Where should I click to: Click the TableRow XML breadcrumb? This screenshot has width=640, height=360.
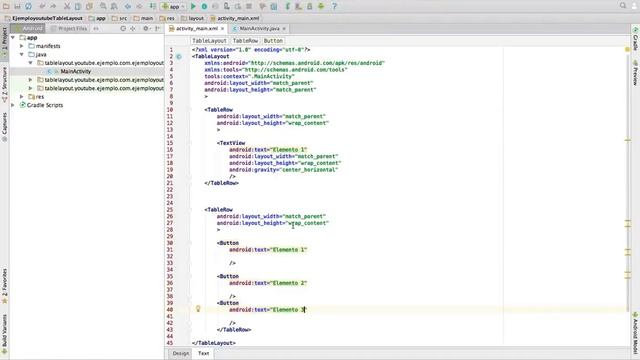point(245,41)
